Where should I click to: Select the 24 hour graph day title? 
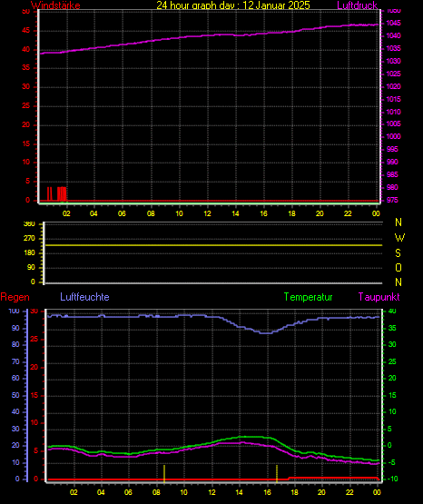click(233, 5)
